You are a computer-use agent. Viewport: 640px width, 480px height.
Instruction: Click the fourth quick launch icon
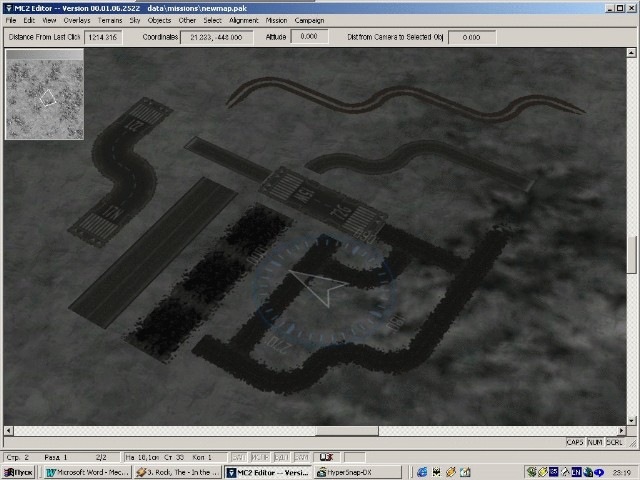465,472
